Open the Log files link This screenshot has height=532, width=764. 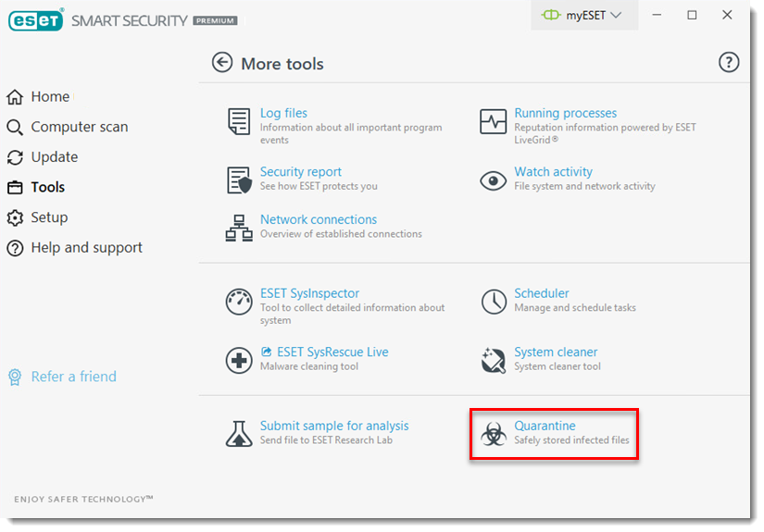tap(283, 113)
